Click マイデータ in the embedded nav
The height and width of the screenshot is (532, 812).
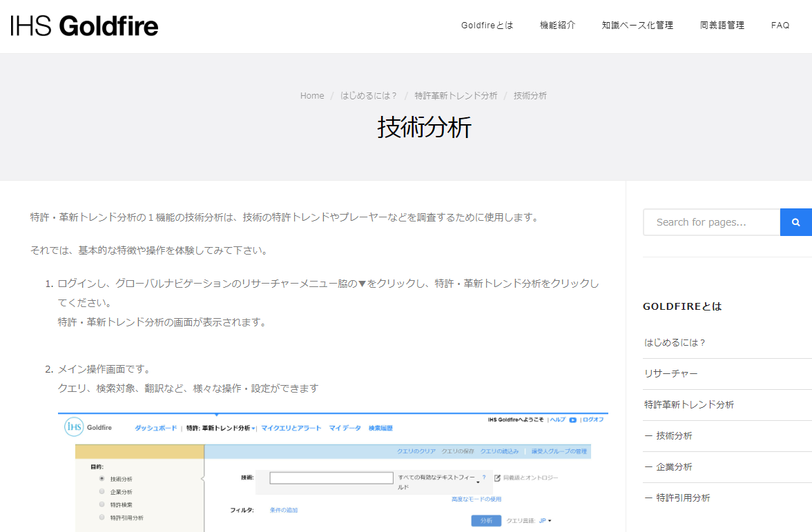(x=345, y=428)
